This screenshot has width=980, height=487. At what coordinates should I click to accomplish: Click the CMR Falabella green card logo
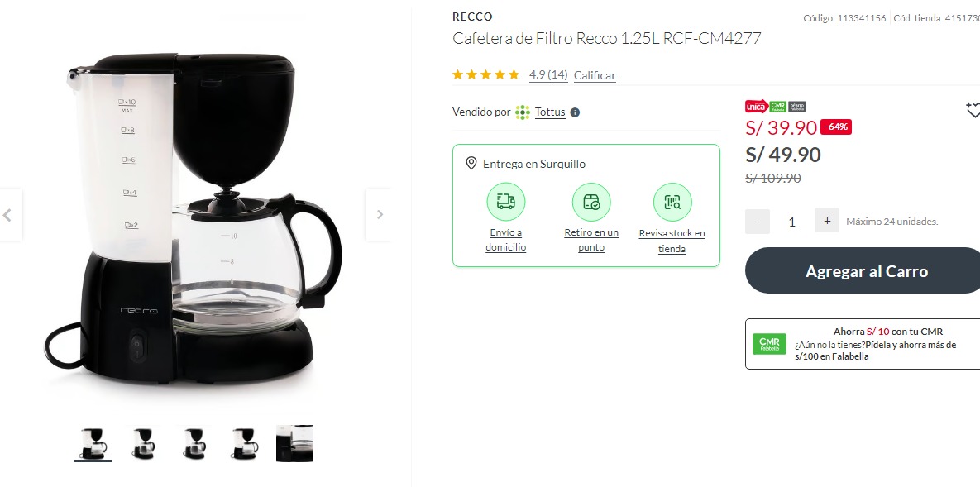[769, 344]
